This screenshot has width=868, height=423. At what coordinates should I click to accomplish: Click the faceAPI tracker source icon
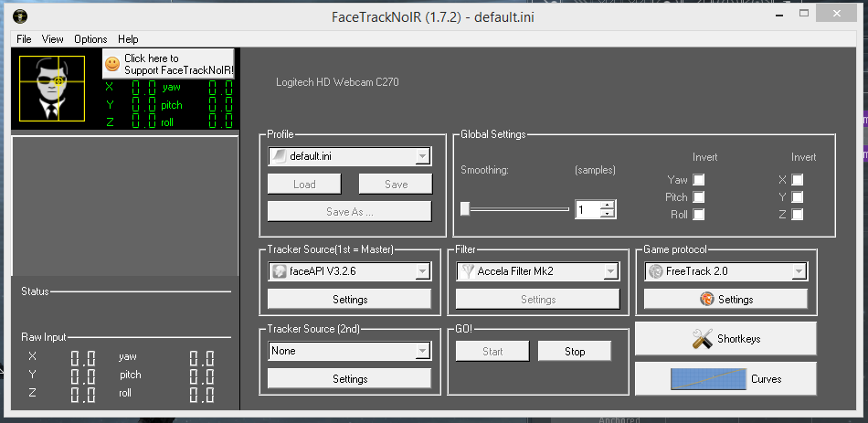279,271
